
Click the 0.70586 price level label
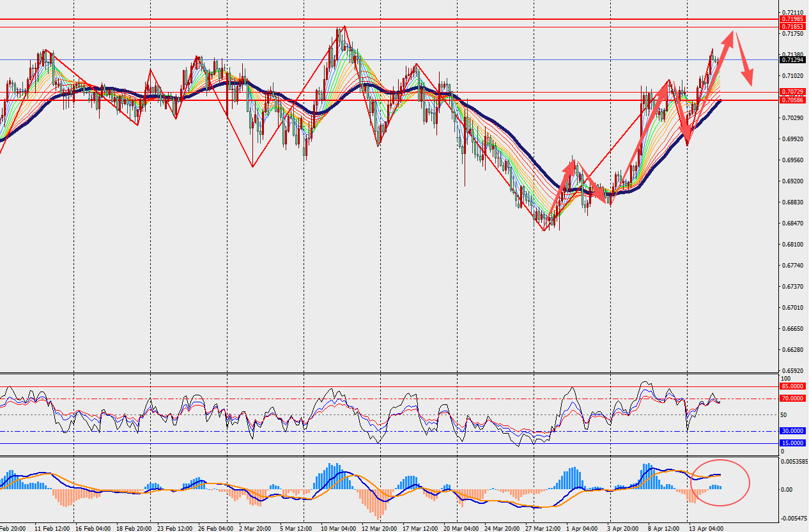tap(793, 100)
